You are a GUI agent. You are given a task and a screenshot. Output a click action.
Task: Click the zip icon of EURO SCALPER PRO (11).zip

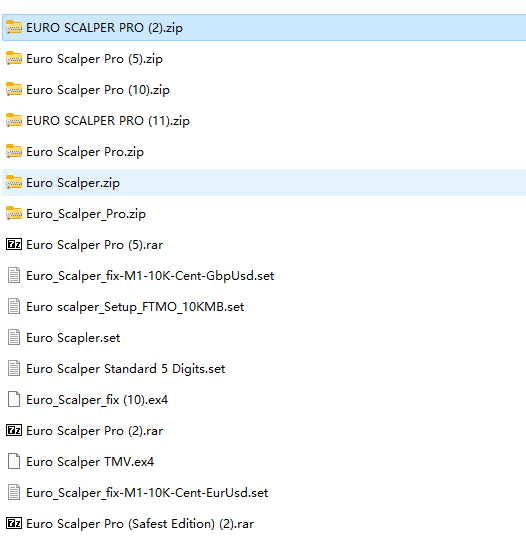14,120
